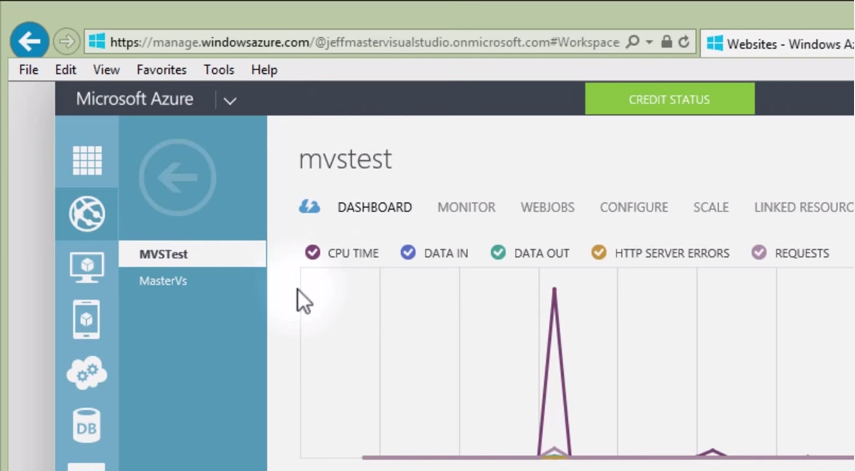Go back with browser back arrow
Viewport: 855px width, 471px height.
coord(29,41)
